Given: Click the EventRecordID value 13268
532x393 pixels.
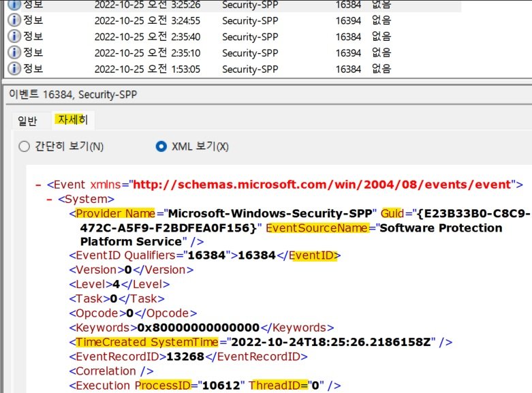Looking at the screenshot, I should pyautogui.click(x=178, y=356).
